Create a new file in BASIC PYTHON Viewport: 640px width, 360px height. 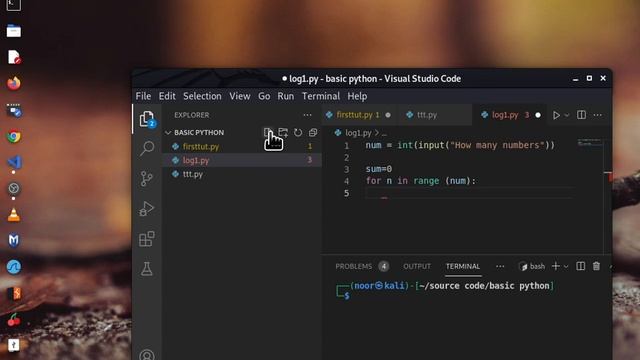[267, 132]
